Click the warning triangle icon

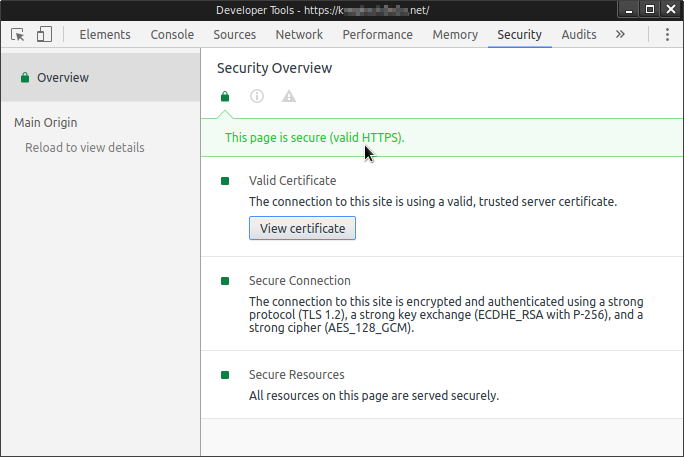tap(289, 97)
